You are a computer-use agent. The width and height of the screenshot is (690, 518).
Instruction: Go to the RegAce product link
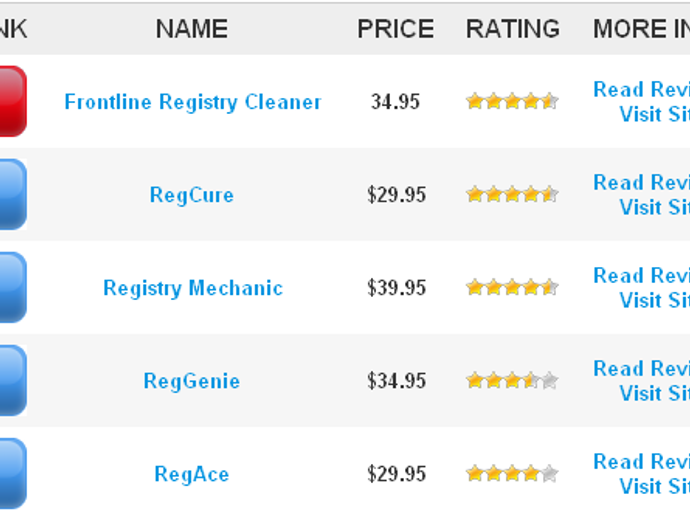point(192,474)
